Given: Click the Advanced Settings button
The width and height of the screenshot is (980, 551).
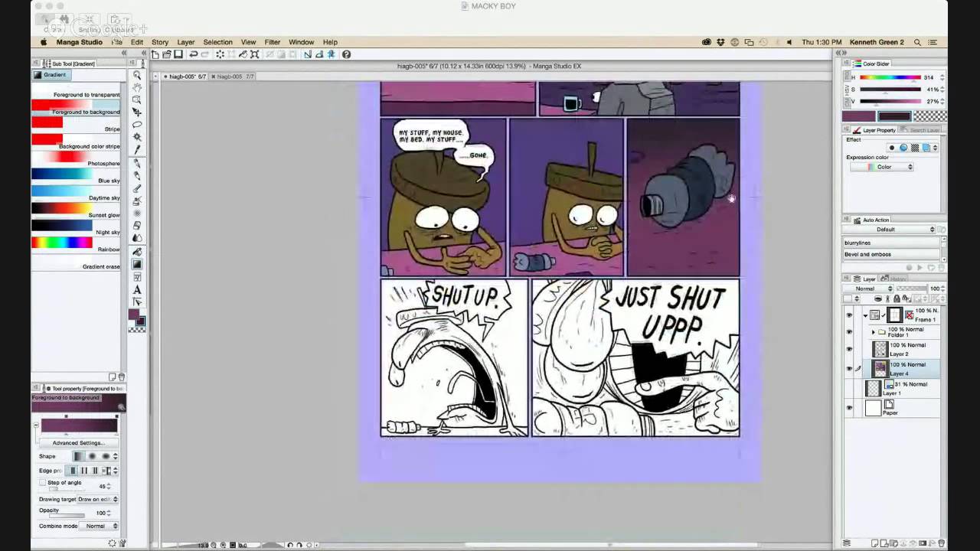Looking at the screenshot, I should 78,443.
